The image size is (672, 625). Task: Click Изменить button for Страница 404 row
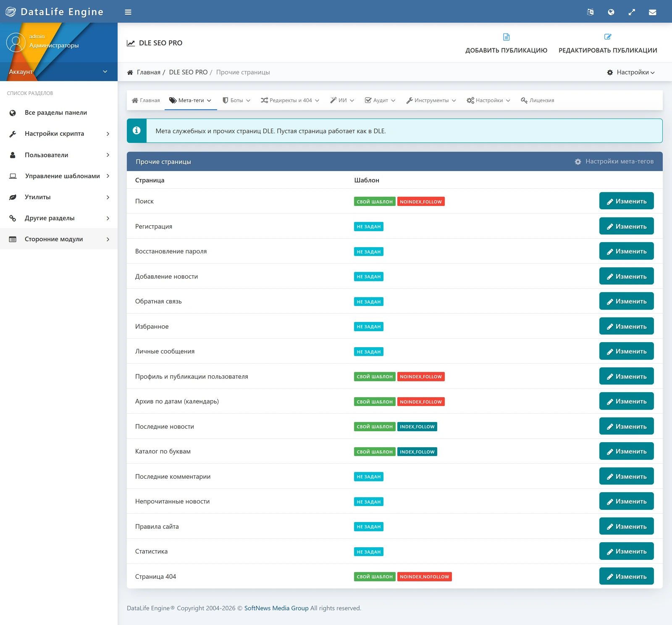click(x=626, y=576)
